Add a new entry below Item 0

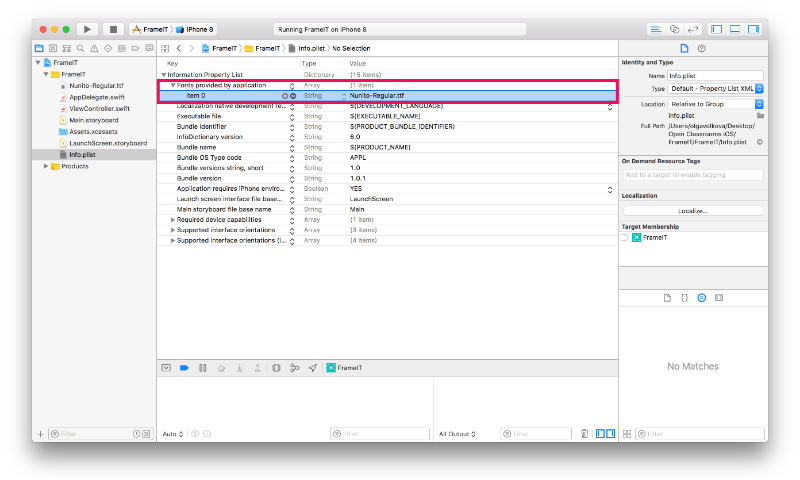(x=285, y=96)
